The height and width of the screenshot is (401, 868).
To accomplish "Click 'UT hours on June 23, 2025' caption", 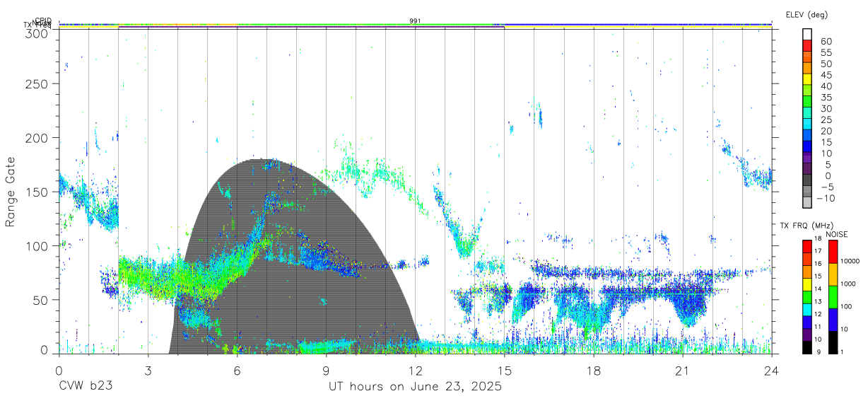I will click(415, 387).
